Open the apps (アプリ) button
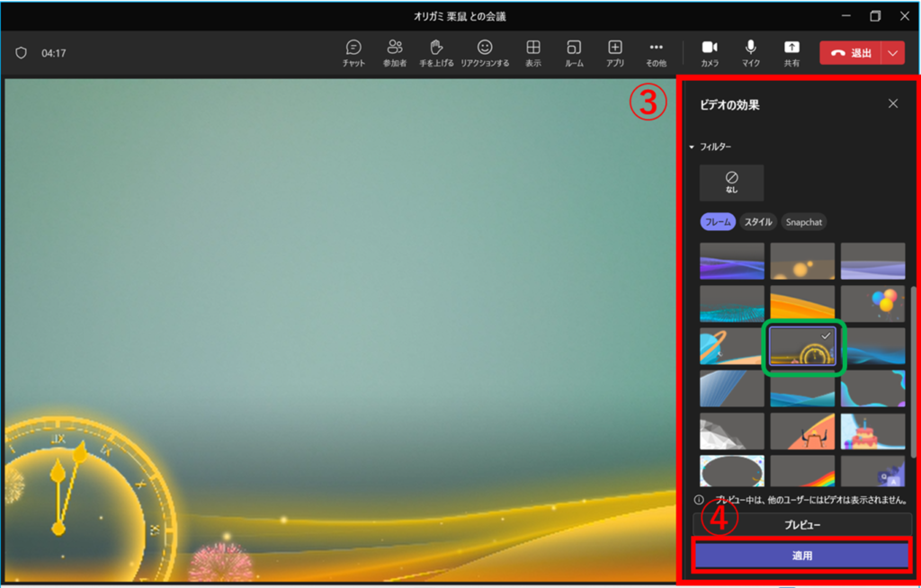Viewport: 921px width, 588px height. [615, 52]
